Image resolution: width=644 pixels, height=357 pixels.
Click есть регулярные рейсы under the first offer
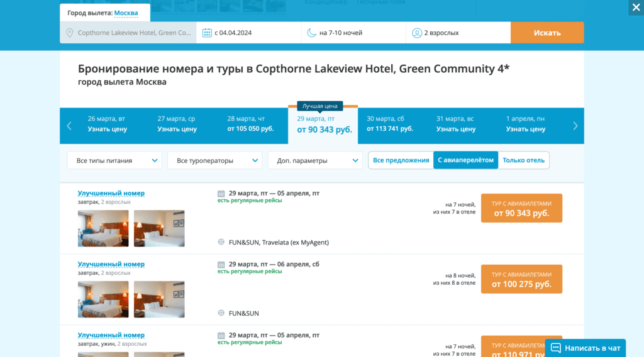point(250,200)
